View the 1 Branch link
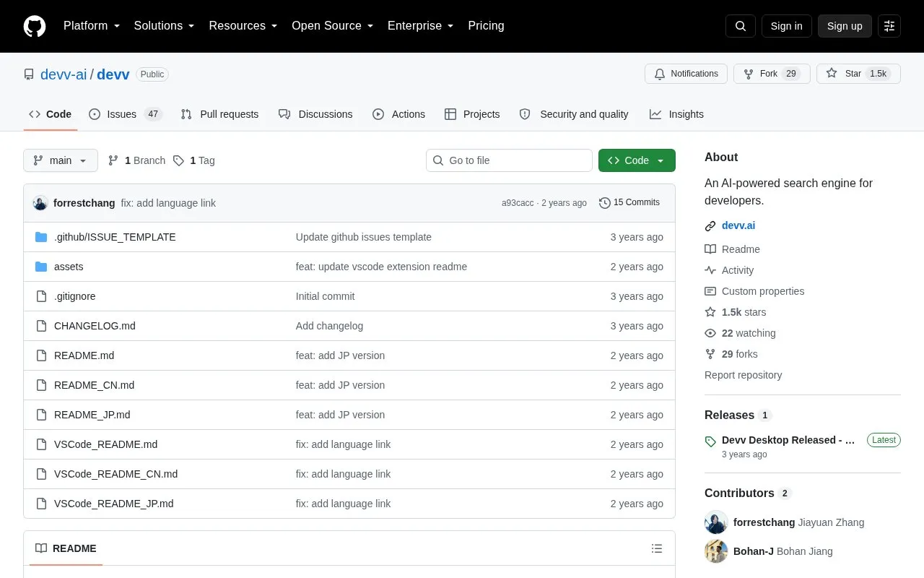924x578 pixels. [136, 160]
